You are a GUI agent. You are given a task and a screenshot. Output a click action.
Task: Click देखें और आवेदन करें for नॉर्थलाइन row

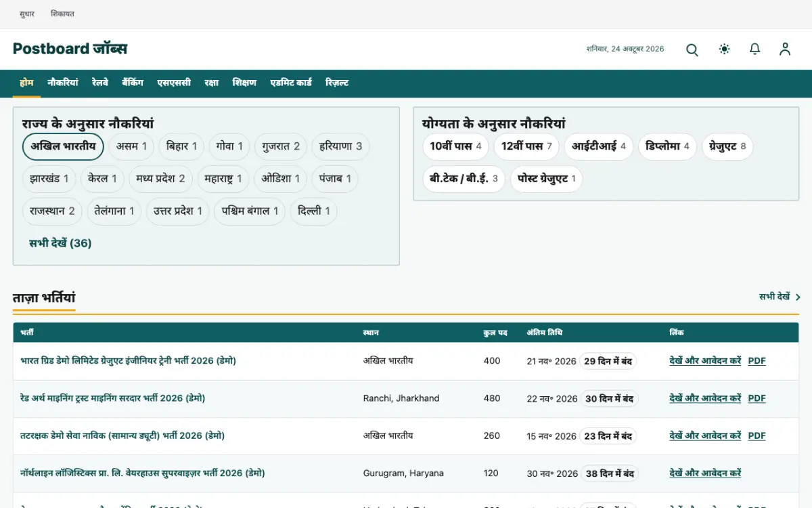pyautogui.click(x=705, y=473)
